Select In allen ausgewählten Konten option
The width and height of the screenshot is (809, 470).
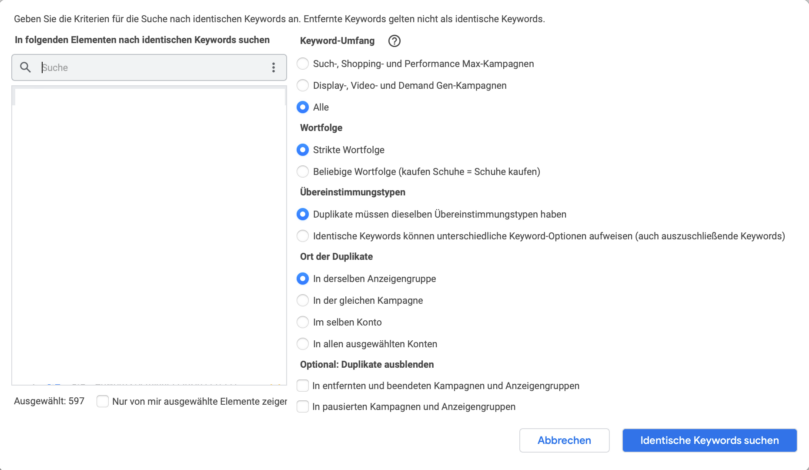303,344
